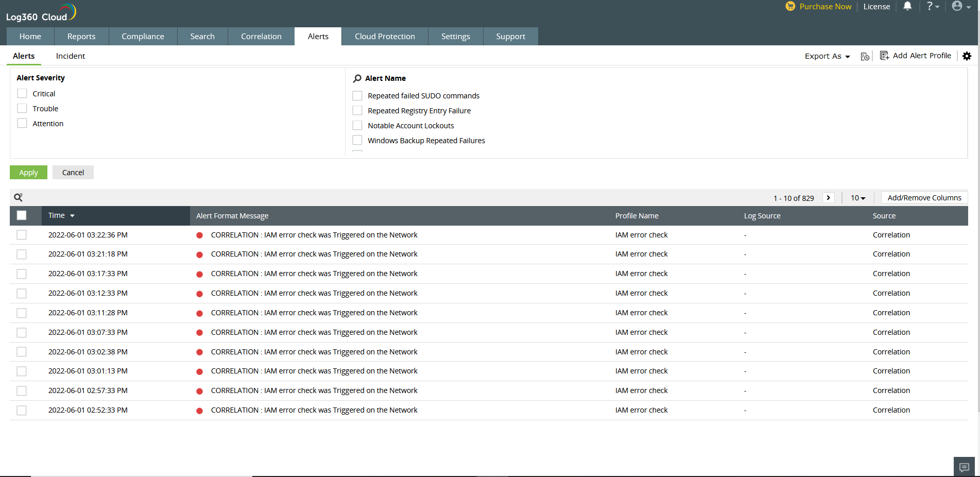Open the notifications bell

point(907,6)
